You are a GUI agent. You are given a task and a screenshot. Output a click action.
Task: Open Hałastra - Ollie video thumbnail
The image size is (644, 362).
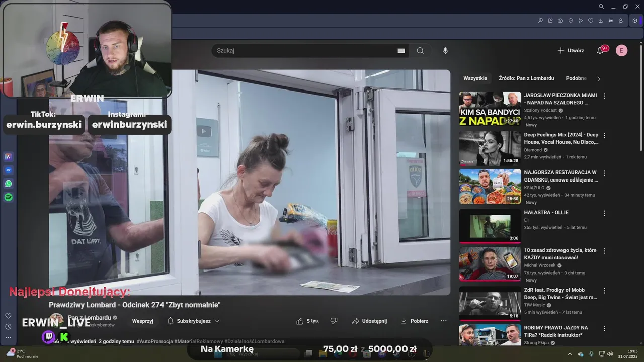click(x=490, y=226)
